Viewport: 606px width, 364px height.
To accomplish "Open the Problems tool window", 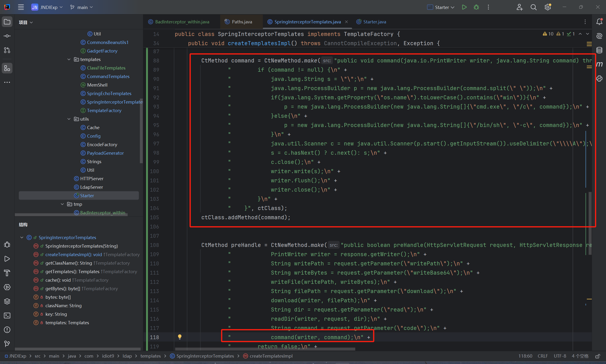I will pyautogui.click(x=7, y=330).
